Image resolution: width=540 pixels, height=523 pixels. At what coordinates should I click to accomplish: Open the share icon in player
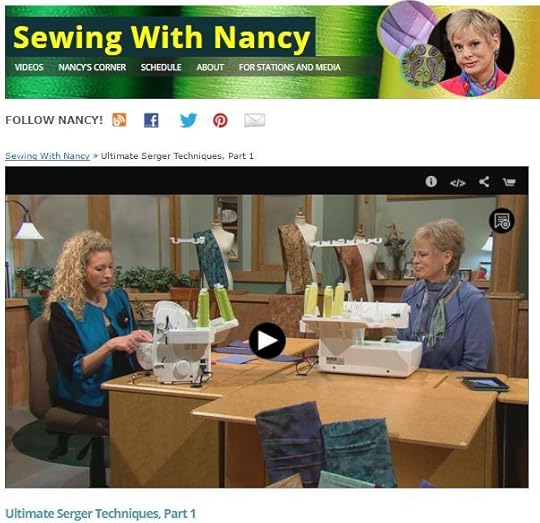(x=484, y=181)
